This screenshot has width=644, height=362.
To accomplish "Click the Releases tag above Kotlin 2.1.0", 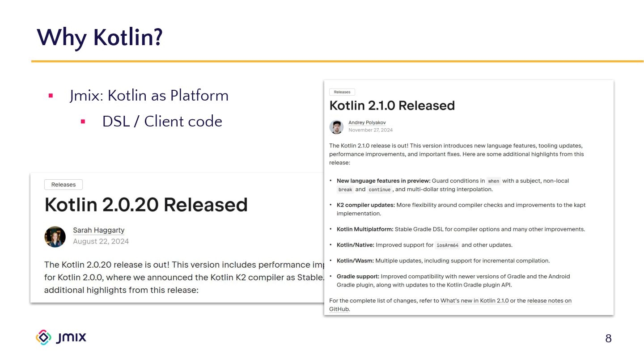I will click(x=342, y=92).
